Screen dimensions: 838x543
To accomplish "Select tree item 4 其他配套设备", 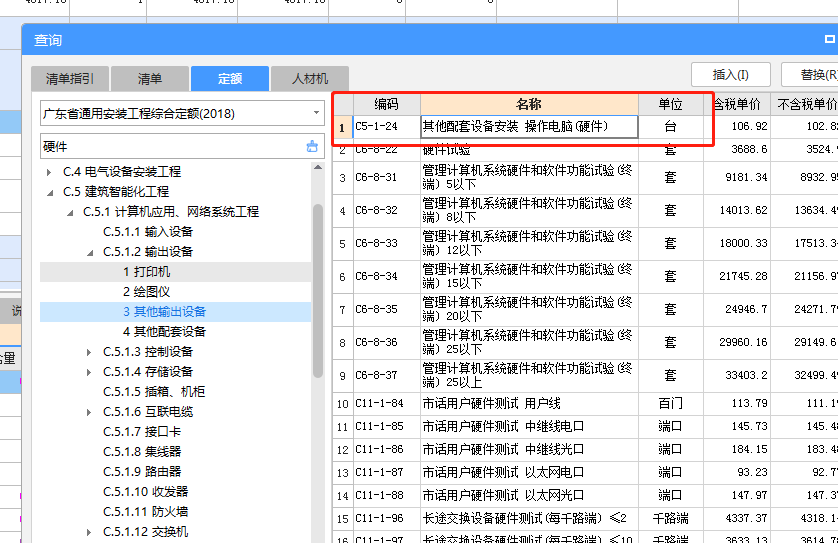I will tap(175, 332).
